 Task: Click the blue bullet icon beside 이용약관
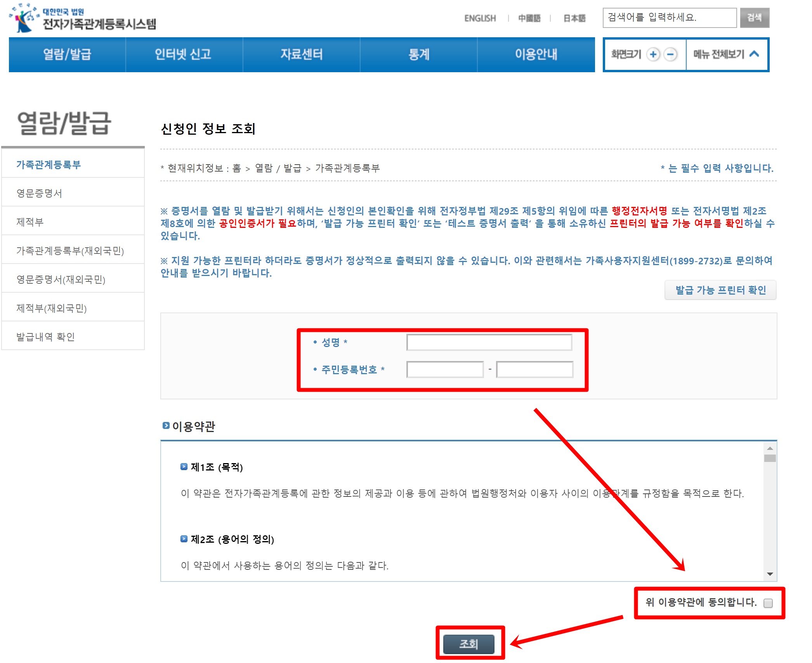[166, 426]
